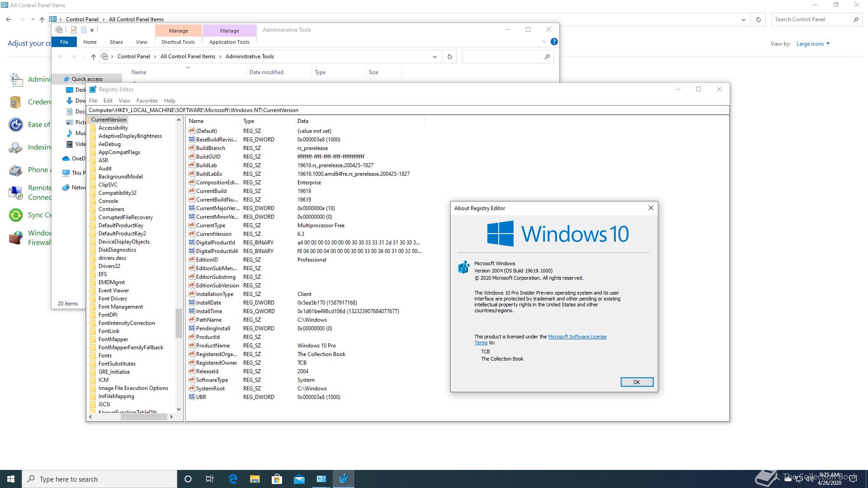Expand Control Panel address history dropdown
The height and width of the screenshot is (488, 868).
click(x=743, y=19)
